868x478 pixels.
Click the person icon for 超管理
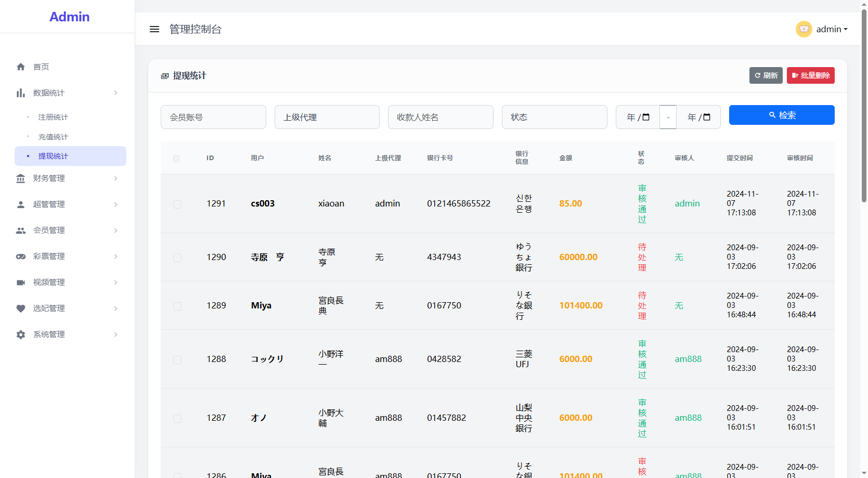21,204
